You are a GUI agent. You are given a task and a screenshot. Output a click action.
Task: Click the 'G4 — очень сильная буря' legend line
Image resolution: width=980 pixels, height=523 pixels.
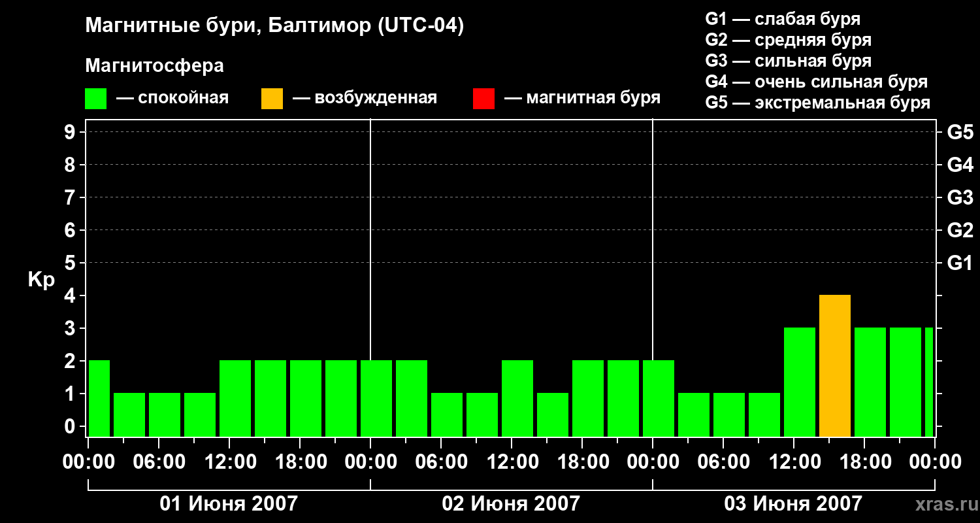(816, 82)
